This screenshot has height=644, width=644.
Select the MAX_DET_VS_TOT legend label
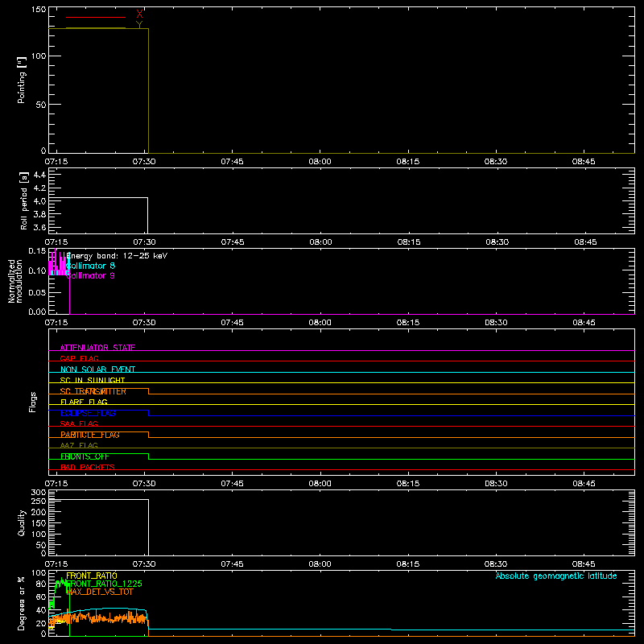[99, 592]
